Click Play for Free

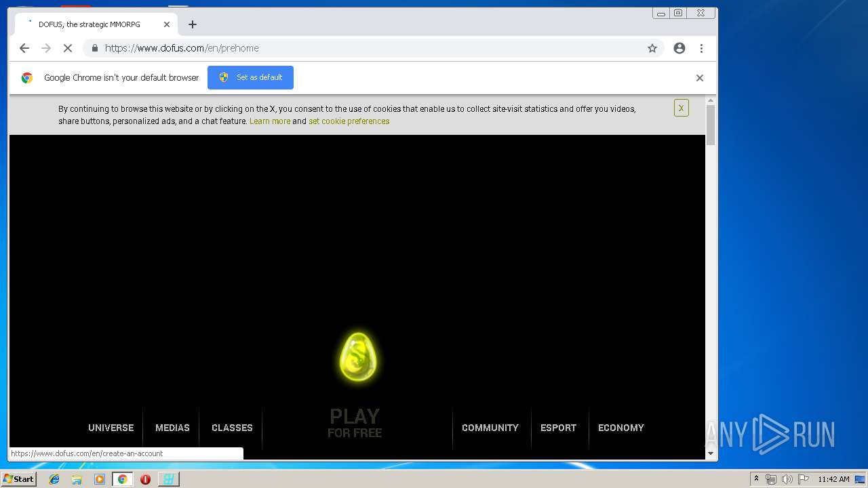355,423
